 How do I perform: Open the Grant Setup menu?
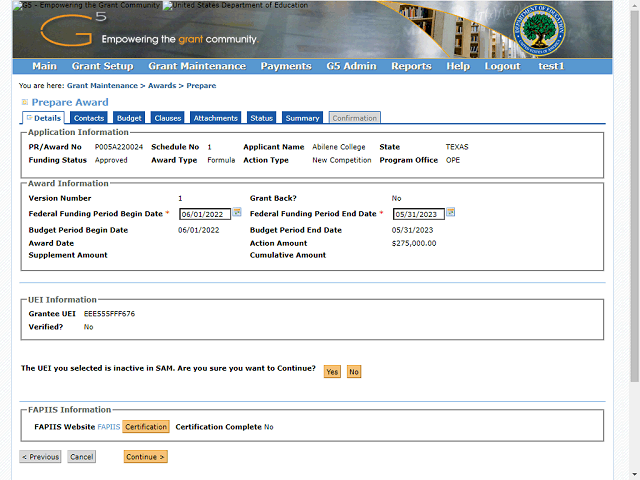(x=102, y=66)
